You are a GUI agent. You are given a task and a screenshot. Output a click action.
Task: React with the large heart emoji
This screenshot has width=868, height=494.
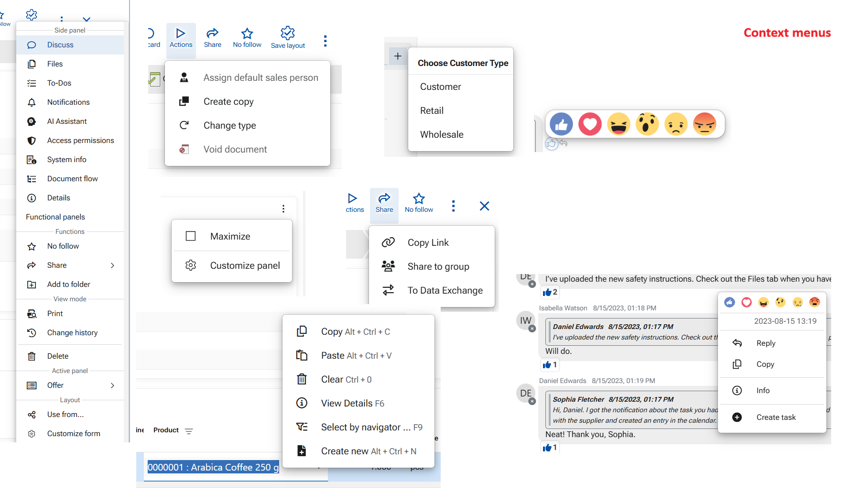click(x=590, y=124)
